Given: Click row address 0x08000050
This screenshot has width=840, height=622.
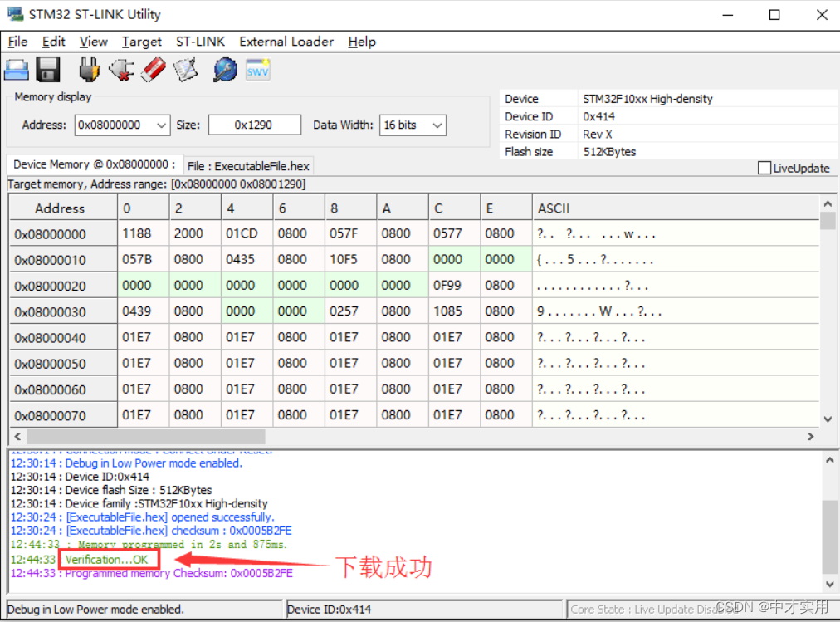Looking at the screenshot, I should [x=63, y=363].
